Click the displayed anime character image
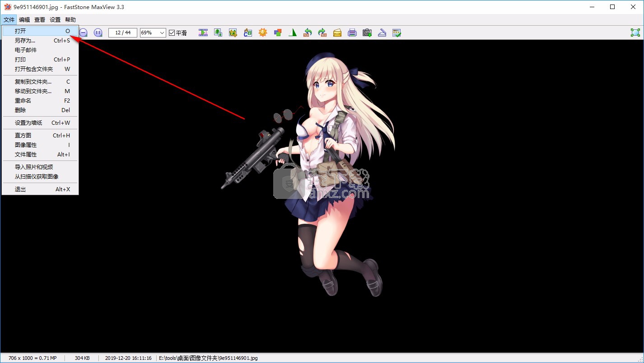 308,174
